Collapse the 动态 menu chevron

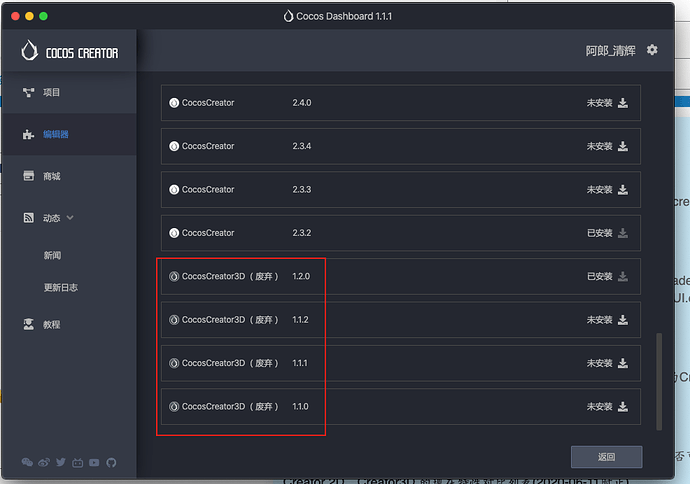[x=70, y=217]
